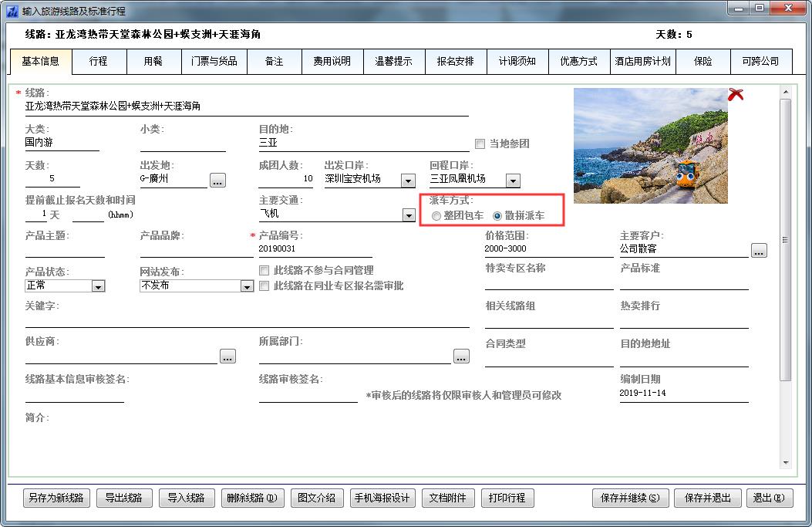
Task: Open supplier browse button
Action: pos(227,356)
